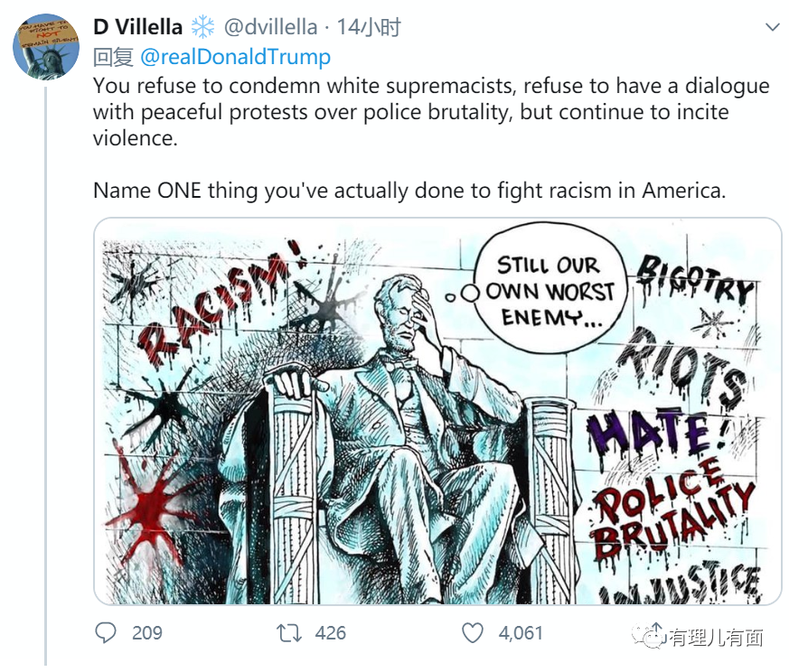Open D Villella's profile avatar
The width and height of the screenshot is (789, 672).
click(x=46, y=47)
